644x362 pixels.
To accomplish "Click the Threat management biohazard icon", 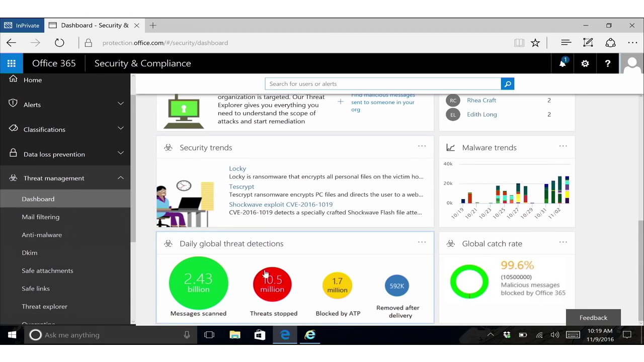I will coord(13,178).
